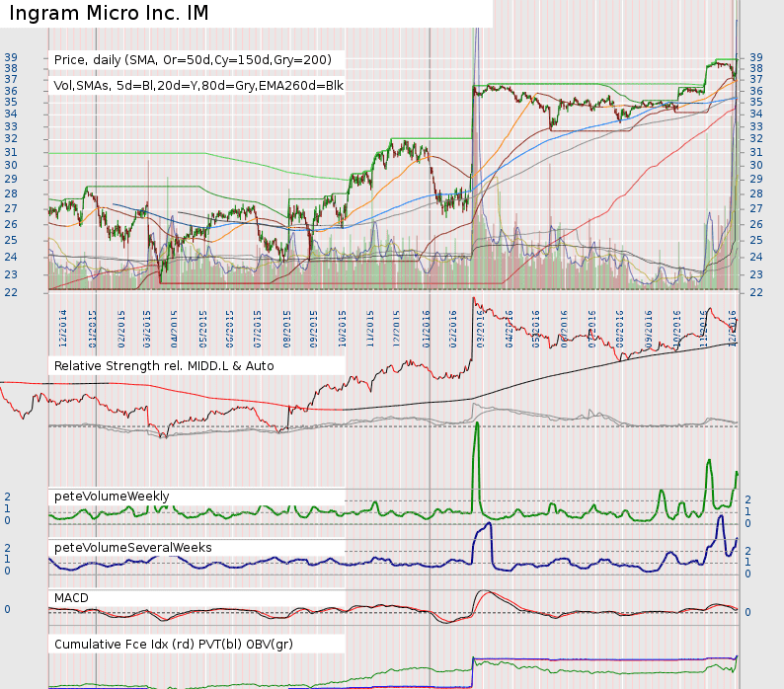Click price level 23 on right axis

tap(756, 274)
